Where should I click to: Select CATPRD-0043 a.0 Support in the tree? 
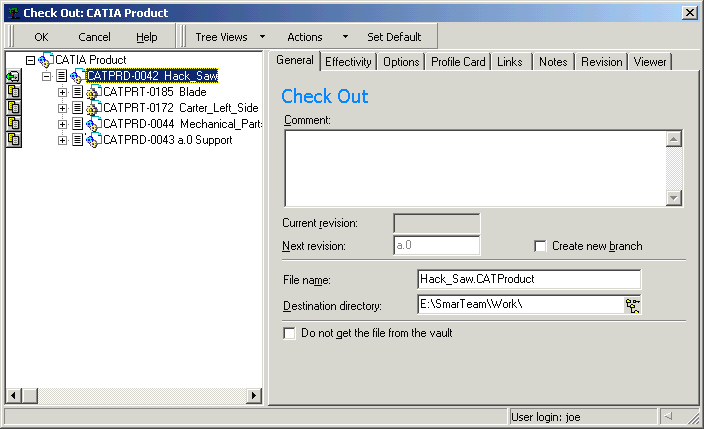168,140
